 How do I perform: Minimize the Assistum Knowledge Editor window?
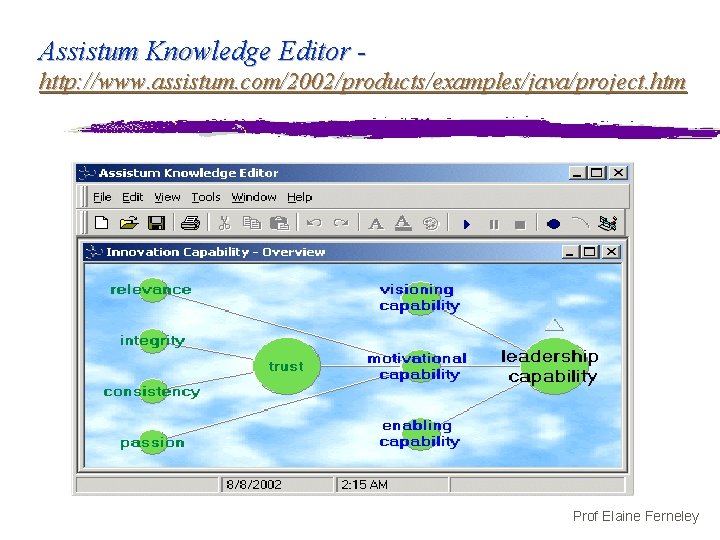click(x=577, y=173)
